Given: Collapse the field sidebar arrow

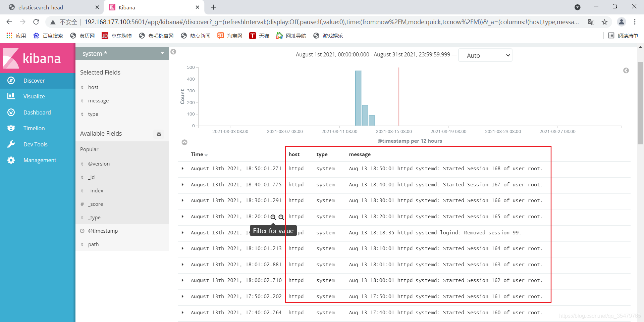Looking at the screenshot, I should 173,52.
